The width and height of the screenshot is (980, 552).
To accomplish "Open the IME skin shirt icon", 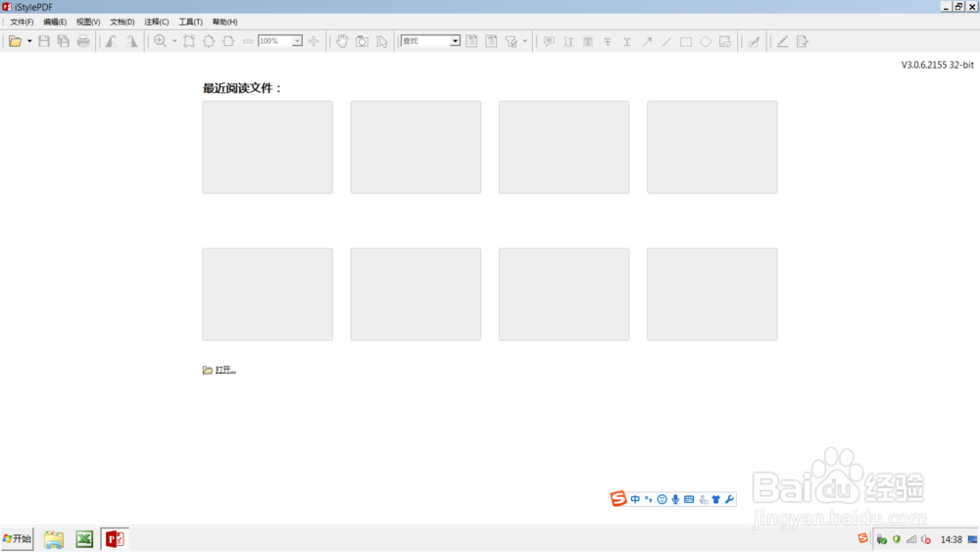I will pos(716,499).
